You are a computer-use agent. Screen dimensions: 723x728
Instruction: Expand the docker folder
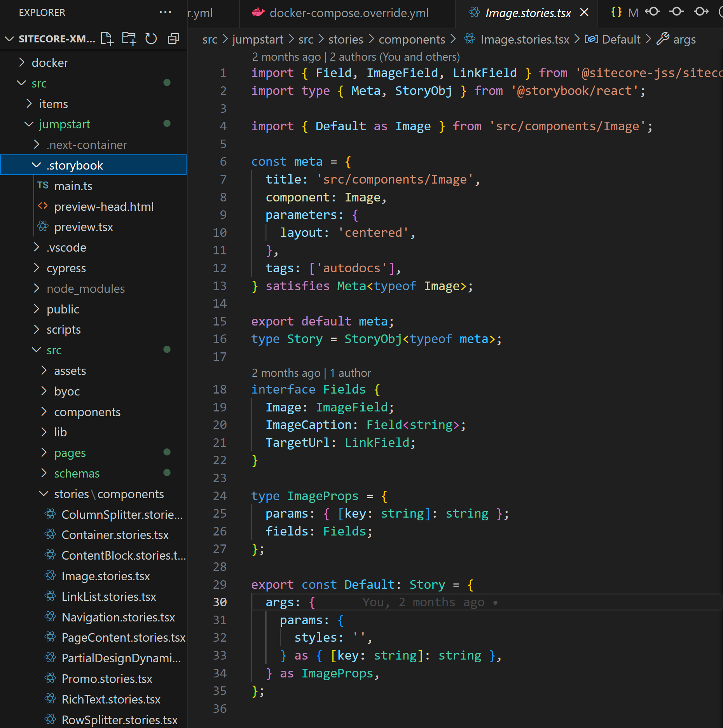coord(22,63)
